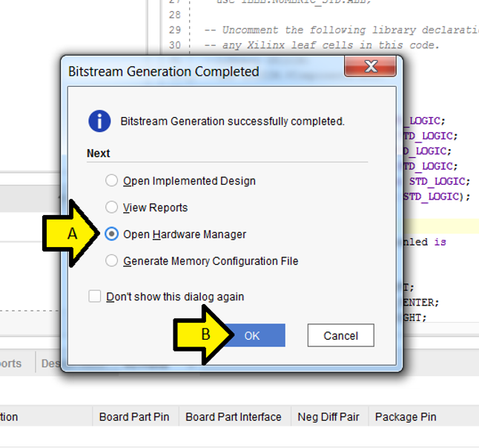Switch to the partially hidden ports tab
479x448 pixels.
10,363
